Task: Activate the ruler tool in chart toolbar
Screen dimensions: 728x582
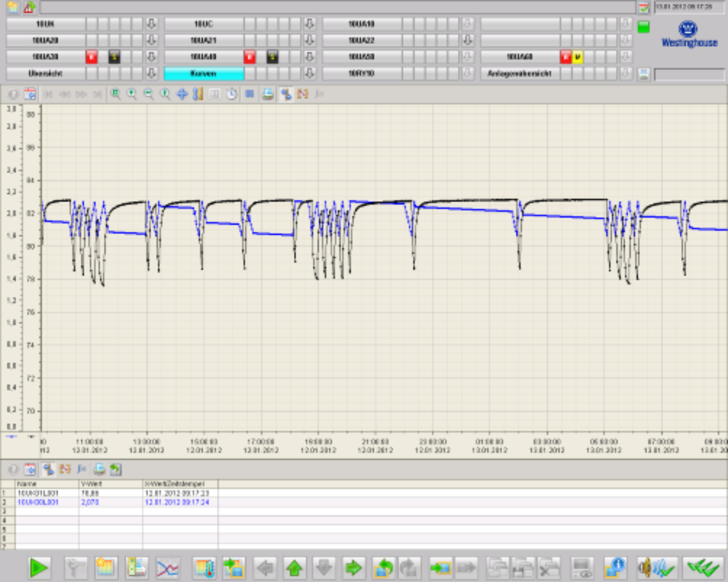Action: click(198, 94)
